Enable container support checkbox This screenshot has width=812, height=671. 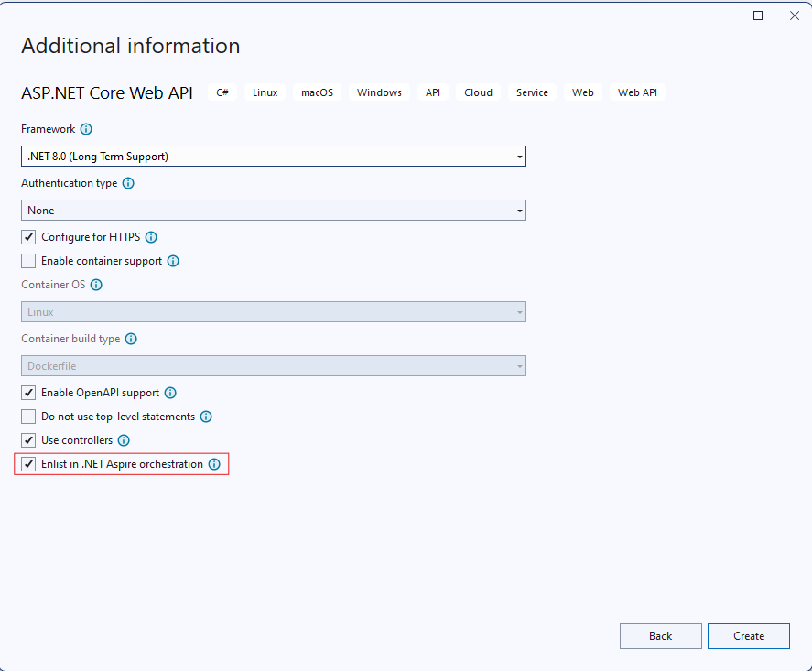click(28, 261)
